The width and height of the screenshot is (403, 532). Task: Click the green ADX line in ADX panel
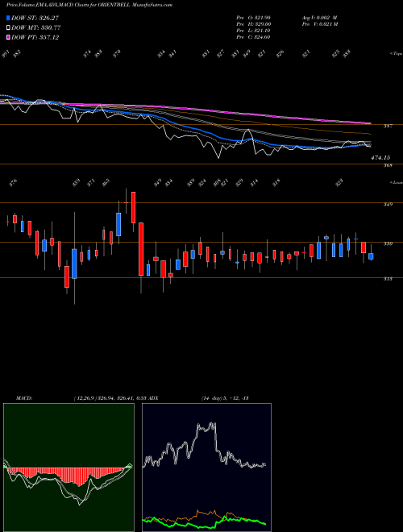(x=204, y=522)
